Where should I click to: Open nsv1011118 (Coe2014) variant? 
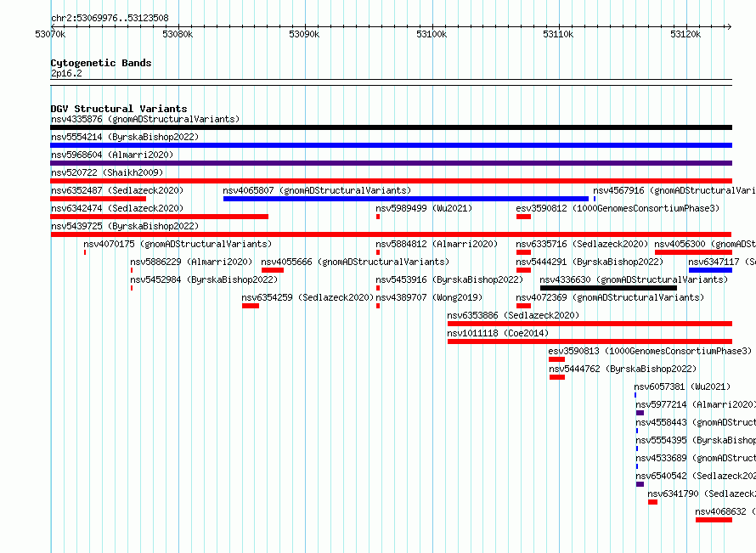[x=498, y=333]
